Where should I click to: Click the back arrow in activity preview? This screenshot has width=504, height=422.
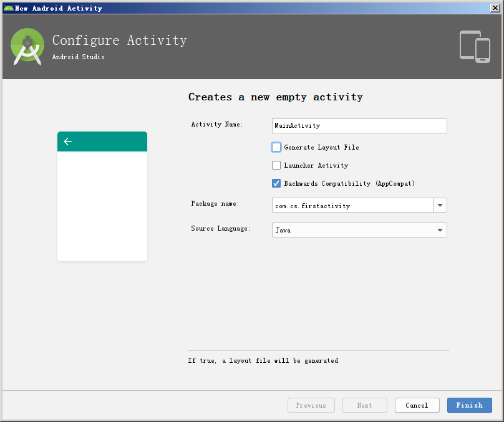click(68, 141)
